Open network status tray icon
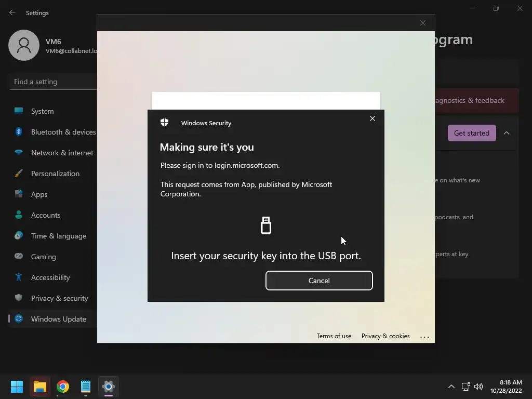Screen dimensions: 532x399 466,387
